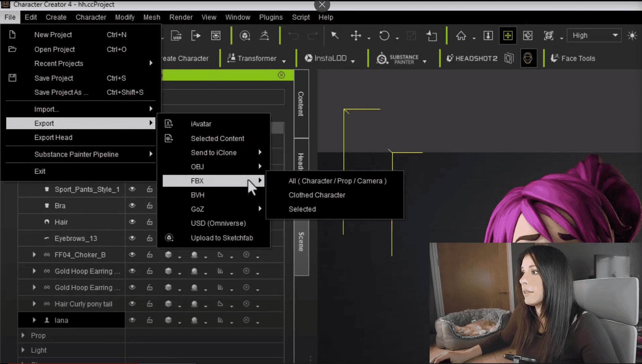Viewport: 642px width, 364px height.
Task: Select the Move gizmo tool
Action: pyautogui.click(x=356, y=36)
